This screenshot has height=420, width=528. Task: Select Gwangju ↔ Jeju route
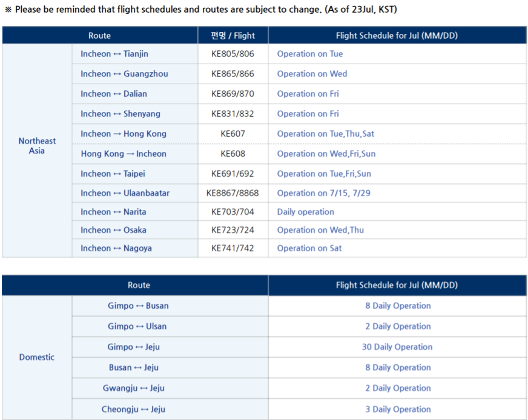click(x=134, y=388)
